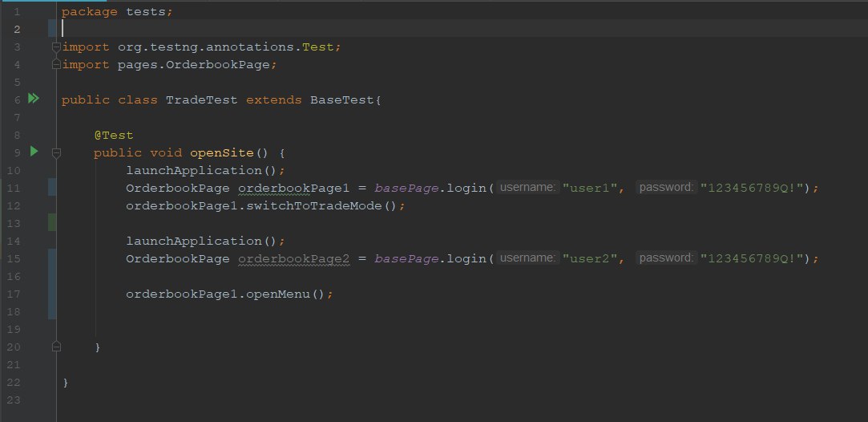The height and width of the screenshot is (422, 868).
Task: Collapse the imports fold marker on line 3
Action: click(x=56, y=47)
